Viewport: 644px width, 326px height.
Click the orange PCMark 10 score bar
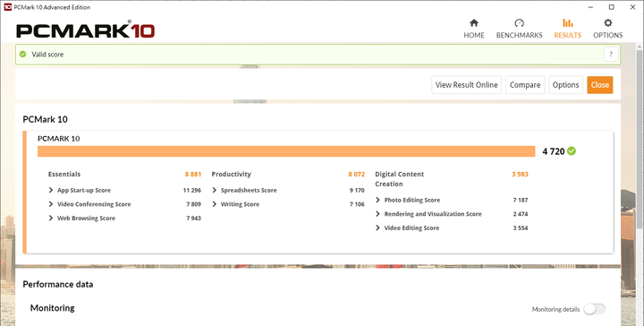click(286, 151)
